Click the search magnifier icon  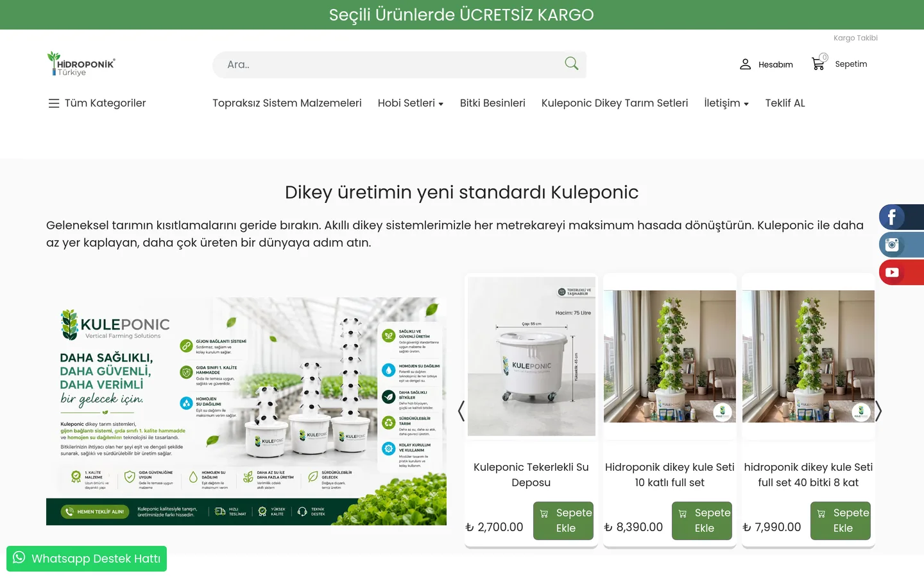pyautogui.click(x=571, y=64)
